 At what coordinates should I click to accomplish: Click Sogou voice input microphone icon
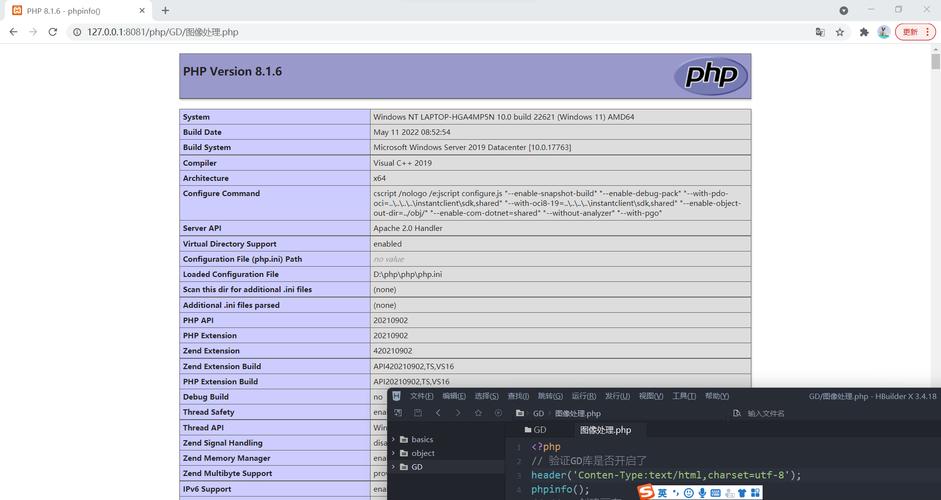pos(702,493)
